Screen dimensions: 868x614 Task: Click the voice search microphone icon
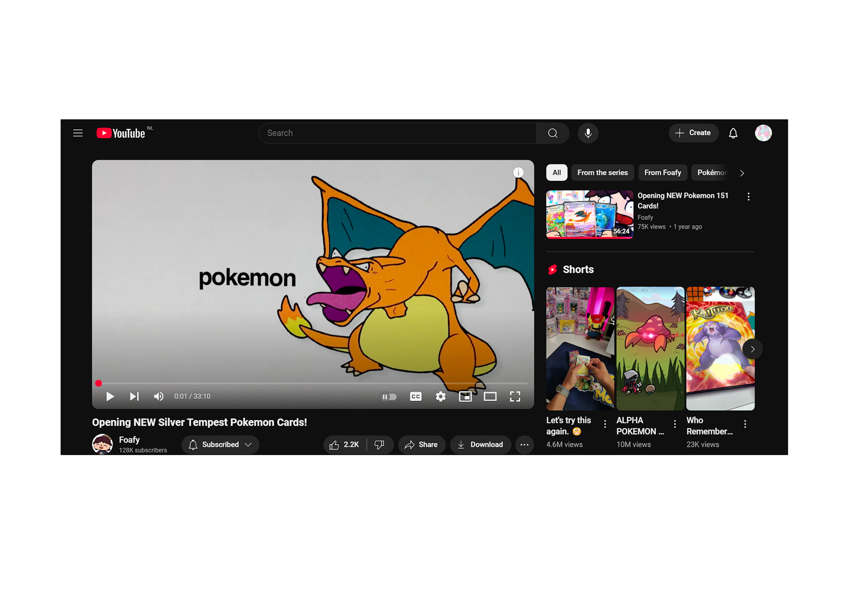[x=588, y=133]
